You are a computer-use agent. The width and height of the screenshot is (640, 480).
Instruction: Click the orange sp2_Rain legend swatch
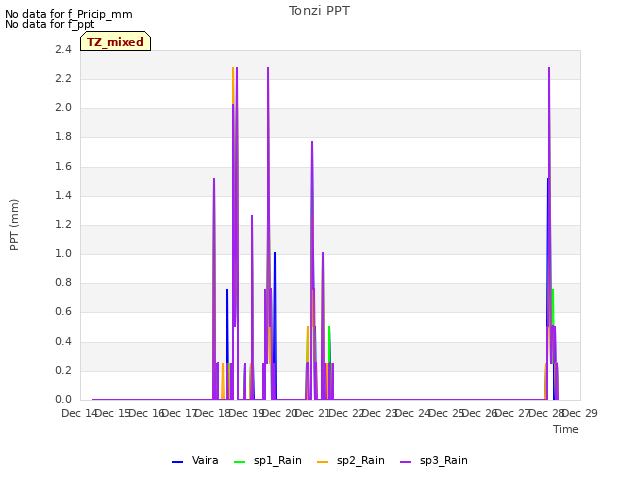click(322, 462)
